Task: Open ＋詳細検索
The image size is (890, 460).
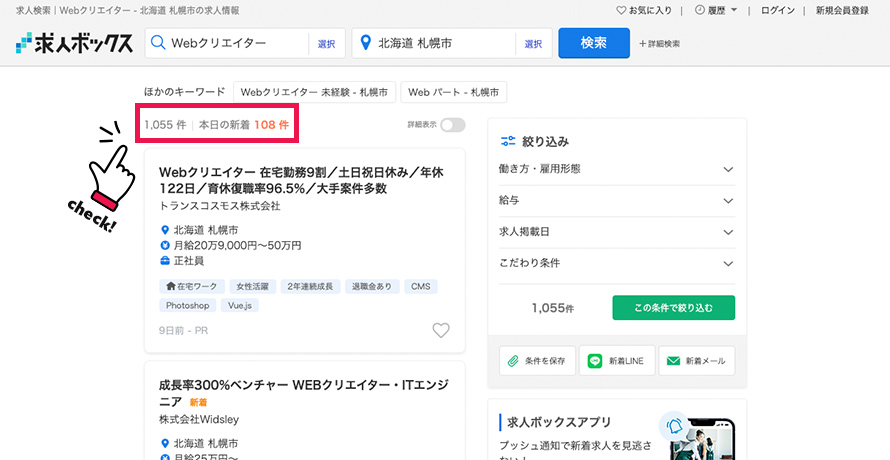Action: (x=660, y=44)
